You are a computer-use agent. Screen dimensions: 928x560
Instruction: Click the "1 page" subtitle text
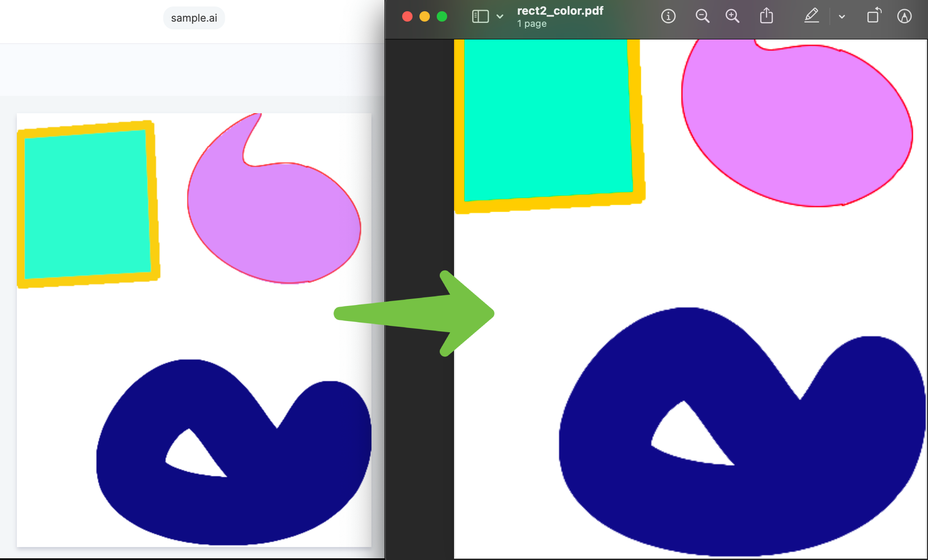[x=532, y=24]
